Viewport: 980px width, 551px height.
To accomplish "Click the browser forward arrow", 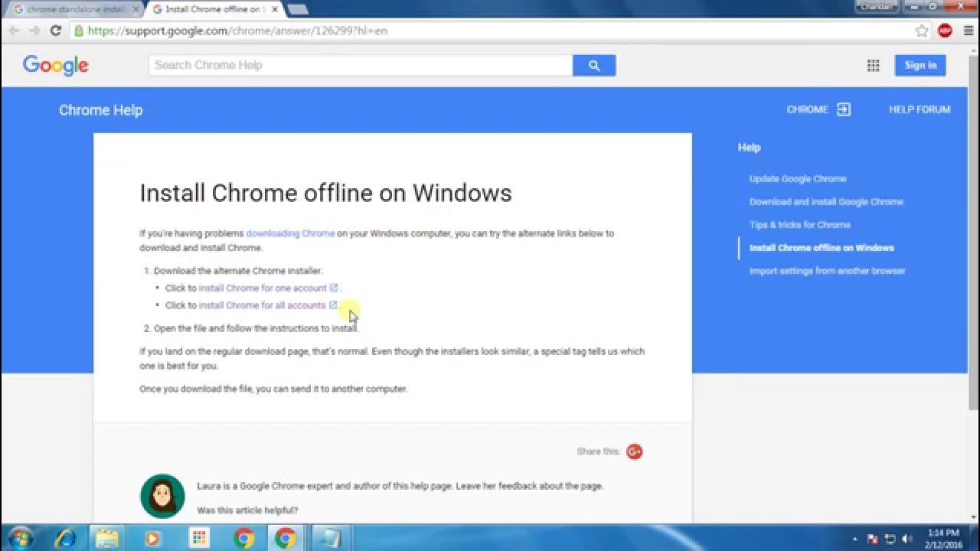I will point(34,31).
